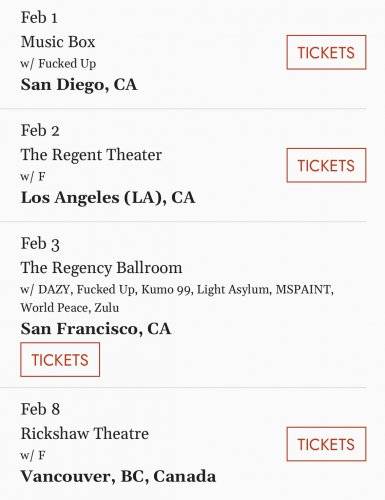The height and width of the screenshot is (500, 385).
Task: Buy tickets for Rickshaw Theatre Vancouver
Action: 326,444
